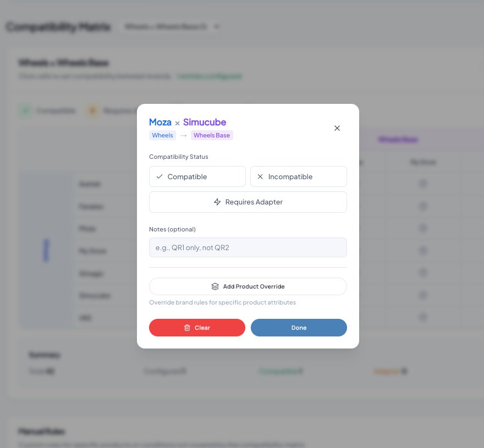This screenshot has width=484, height=448.
Task: Click the arrow between Wheels and Wheels Base chips
Action: [183, 135]
